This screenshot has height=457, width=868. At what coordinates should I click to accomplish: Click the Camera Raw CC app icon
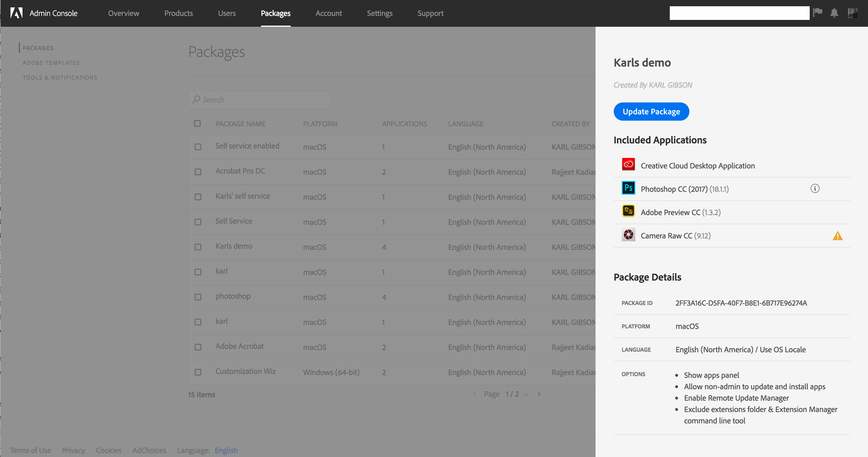tap(629, 234)
